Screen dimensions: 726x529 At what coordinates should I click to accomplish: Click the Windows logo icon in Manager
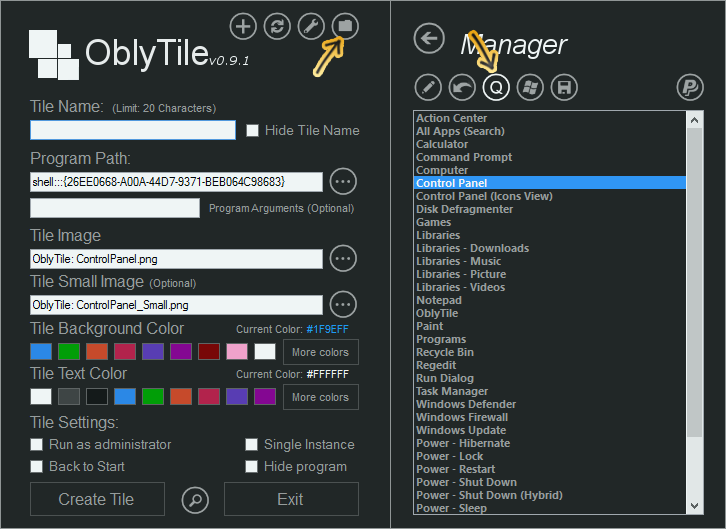(x=530, y=87)
